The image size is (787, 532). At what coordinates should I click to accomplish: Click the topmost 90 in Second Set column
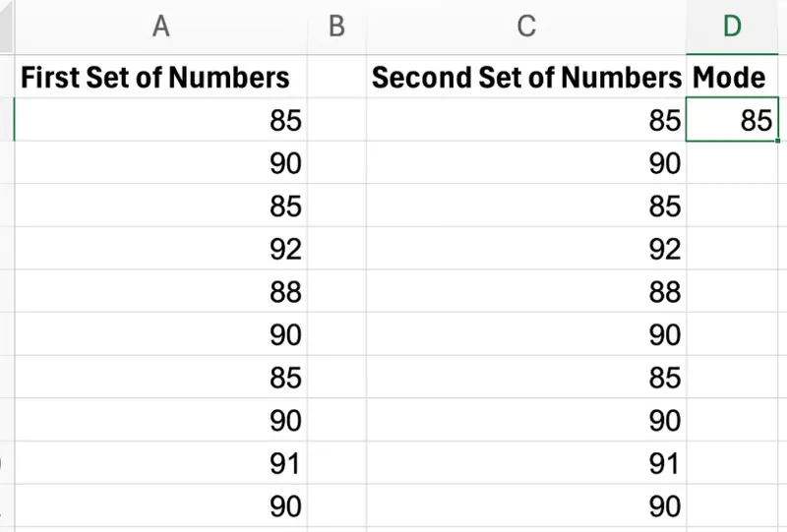[526, 163]
